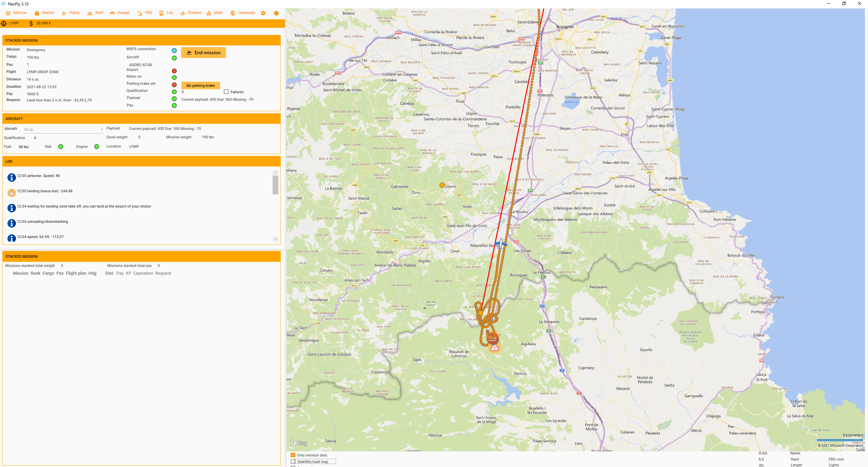Click the Finance chart icon
Screen dimensions: 868x467
183,13
